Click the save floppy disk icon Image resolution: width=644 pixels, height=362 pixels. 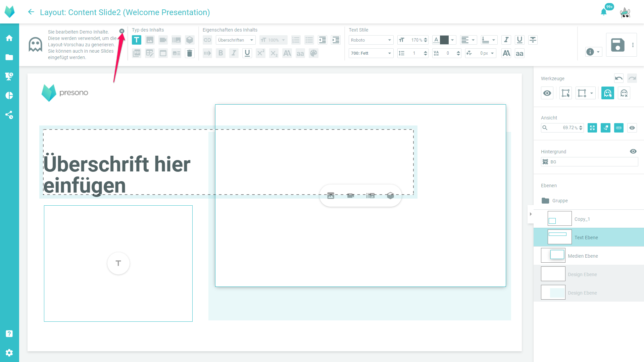(617, 45)
